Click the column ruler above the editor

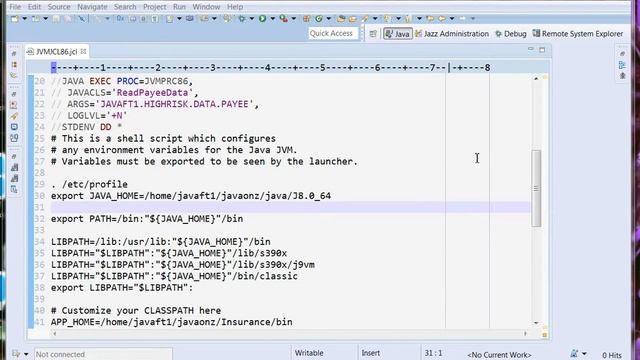click(271, 68)
